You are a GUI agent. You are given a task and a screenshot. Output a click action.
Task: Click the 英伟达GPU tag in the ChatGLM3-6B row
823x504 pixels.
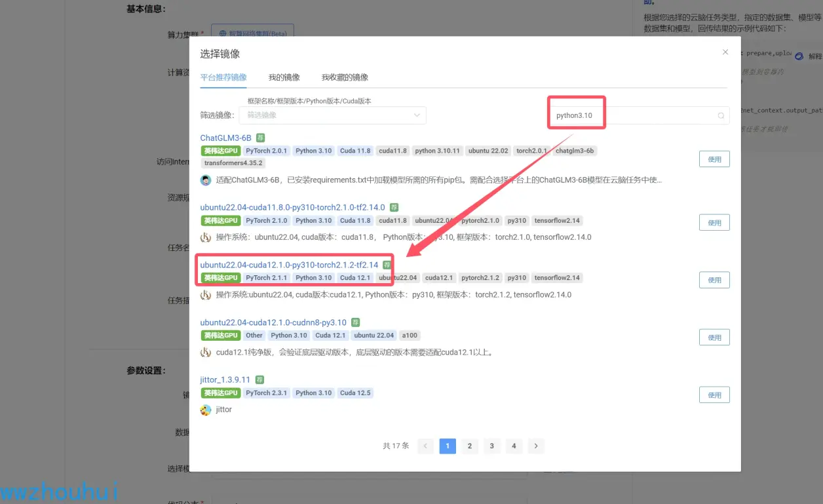click(220, 151)
